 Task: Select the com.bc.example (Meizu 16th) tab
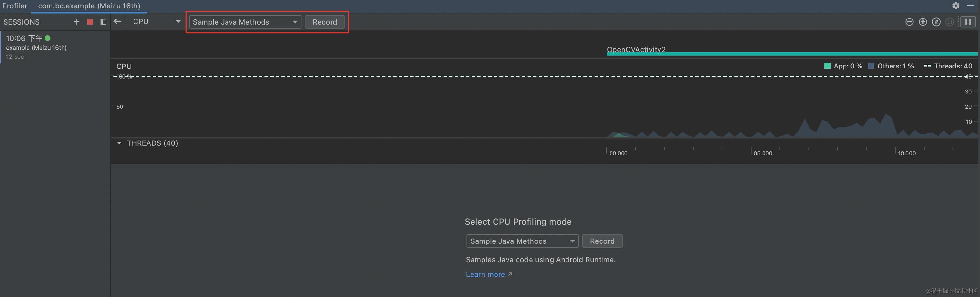coord(89,6)
